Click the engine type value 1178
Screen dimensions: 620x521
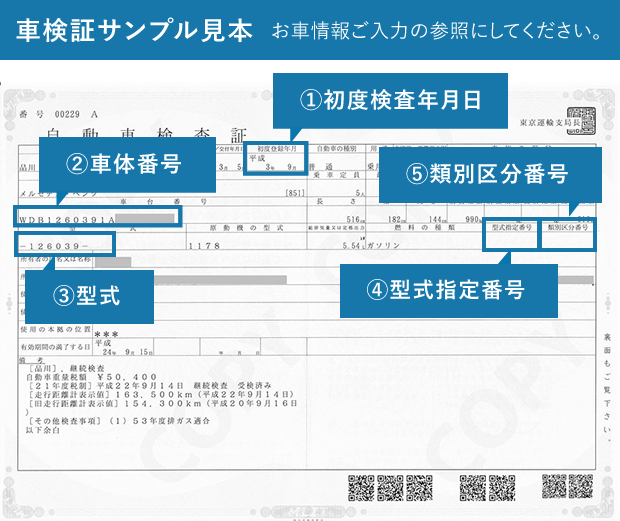tap(204, 246)
